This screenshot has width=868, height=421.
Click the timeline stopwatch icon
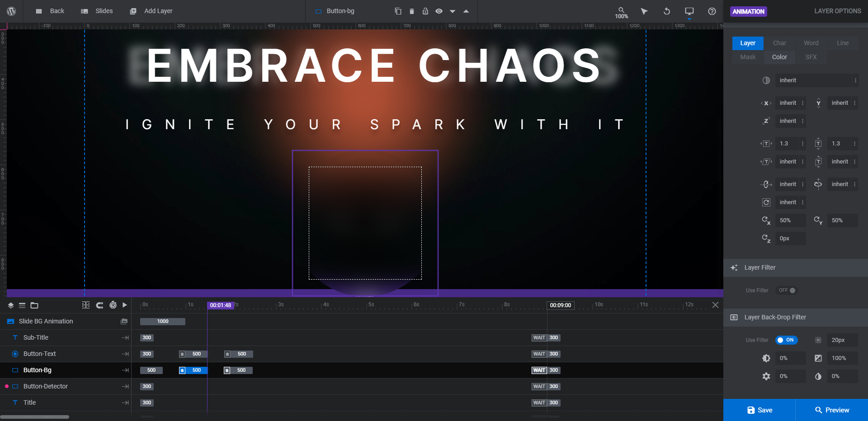tap(113, 305)
